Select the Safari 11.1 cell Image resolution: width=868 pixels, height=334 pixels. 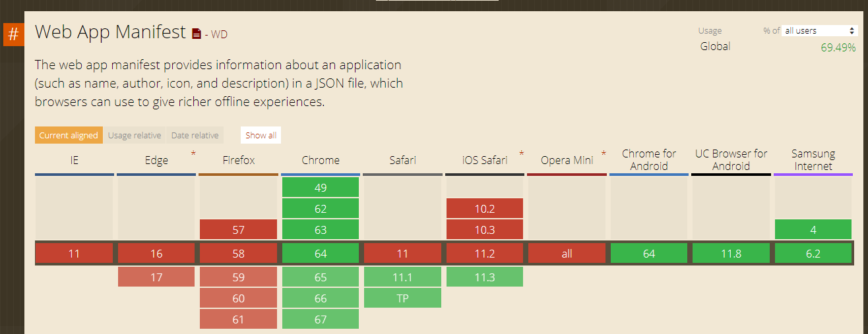402,277
